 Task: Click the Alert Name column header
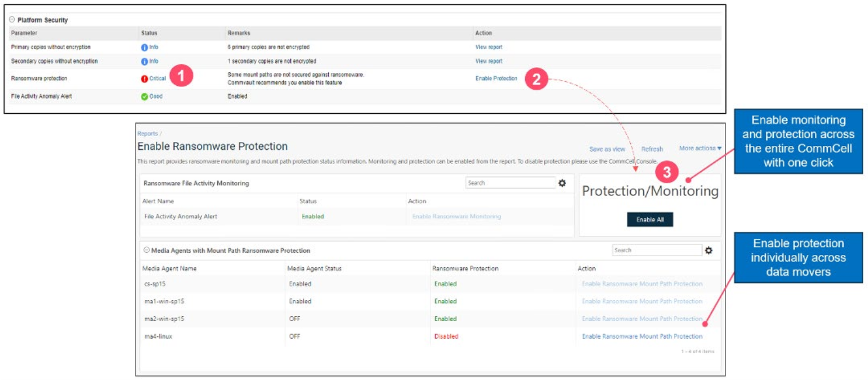tap(158, 201)
